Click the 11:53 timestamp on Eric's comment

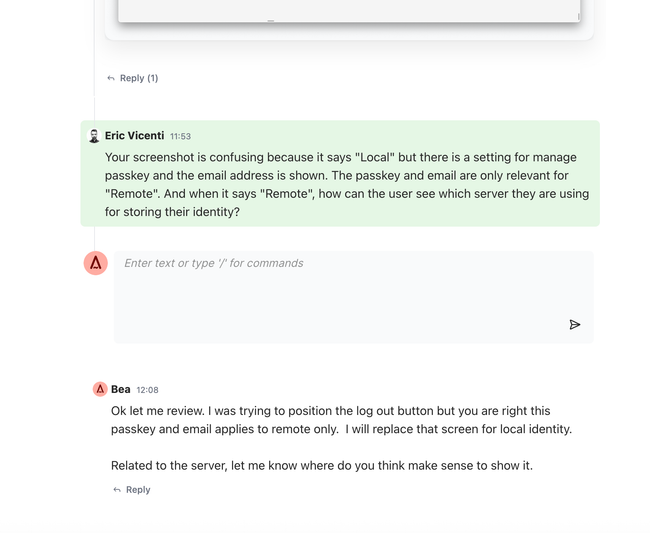[x=180, y=136]
